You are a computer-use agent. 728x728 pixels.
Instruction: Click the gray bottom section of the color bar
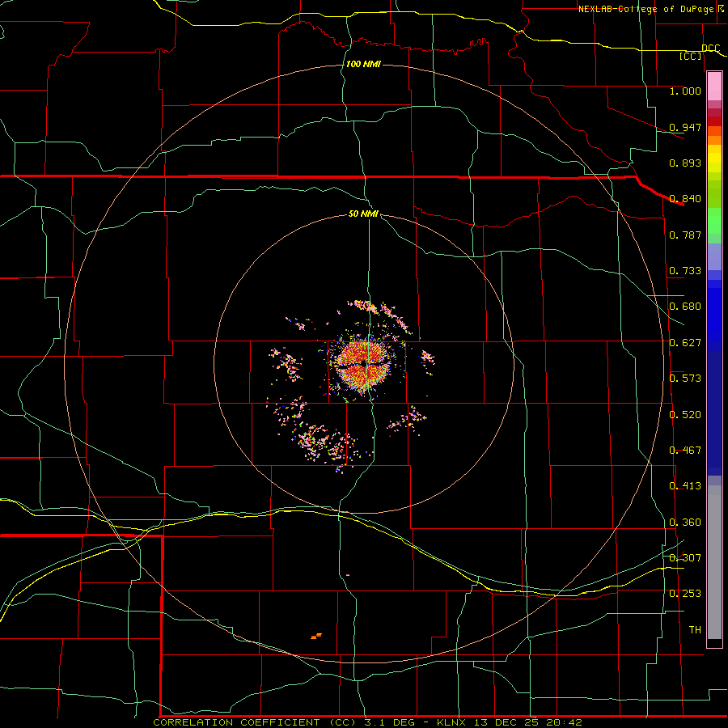714,562
